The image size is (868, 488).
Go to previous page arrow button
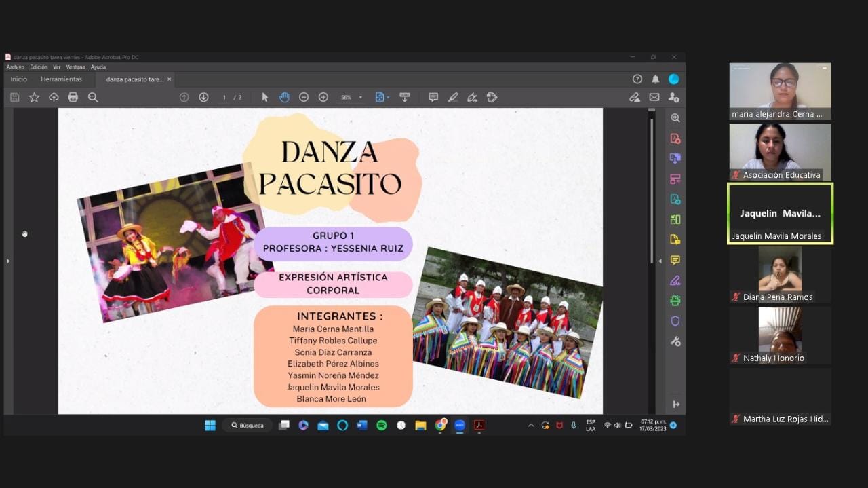[184, 97]
